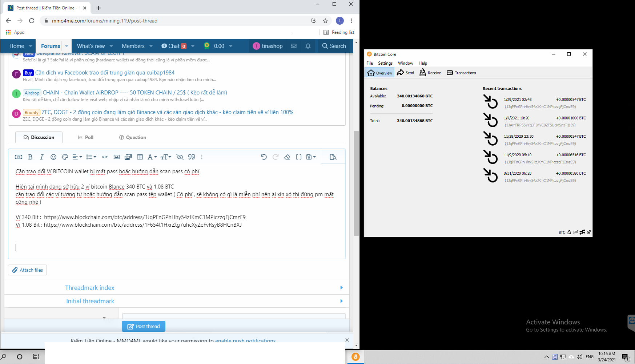The image size is (635, 364).
Task: Click the browser address bar URL
Action: tap(105, 21)
